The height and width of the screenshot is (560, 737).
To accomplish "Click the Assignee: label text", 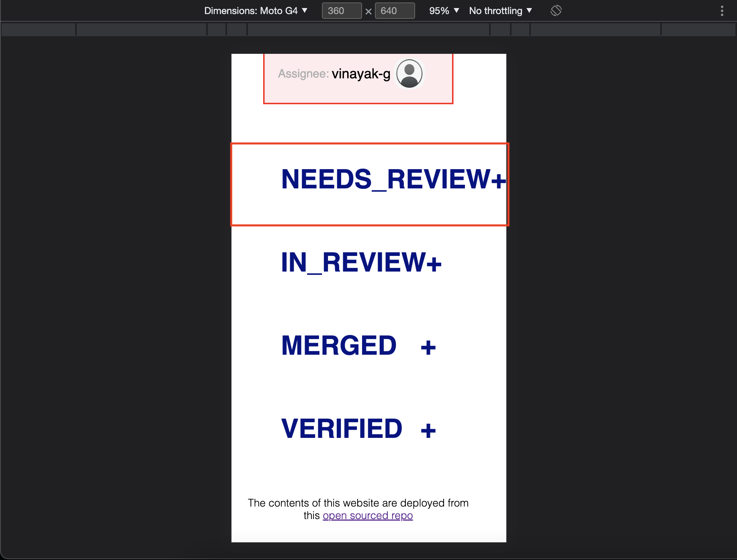I will (x=303, y=74).
